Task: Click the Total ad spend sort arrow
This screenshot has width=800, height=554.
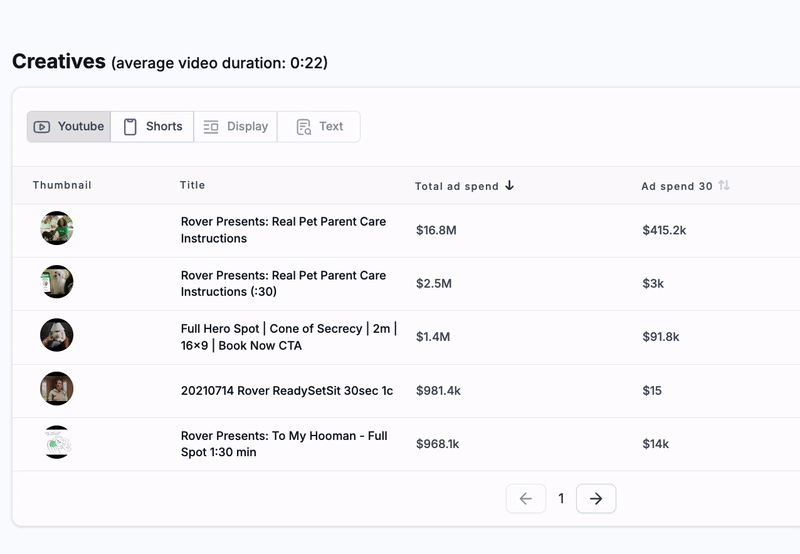Action: 509,186
